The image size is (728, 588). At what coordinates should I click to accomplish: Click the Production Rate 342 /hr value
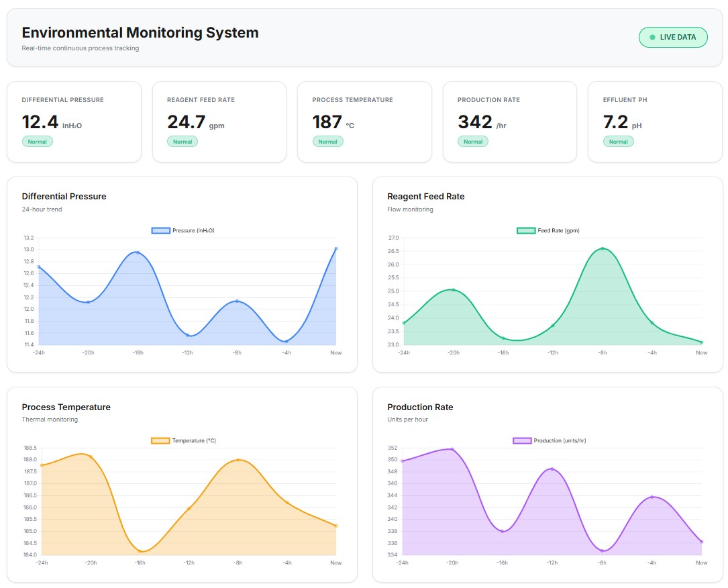[475, 122]
